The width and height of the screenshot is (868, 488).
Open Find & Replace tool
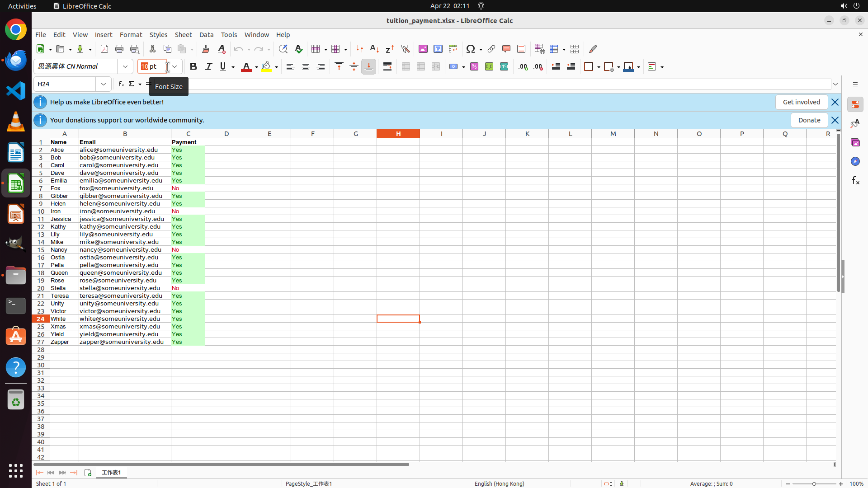pyautogui.click(x=283, y=49)
